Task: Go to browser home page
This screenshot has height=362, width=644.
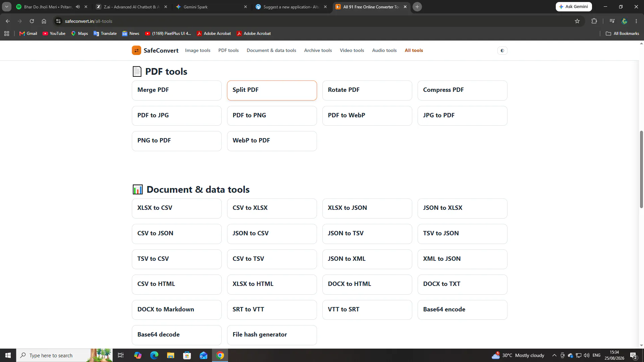Action: tap(44, 21)
